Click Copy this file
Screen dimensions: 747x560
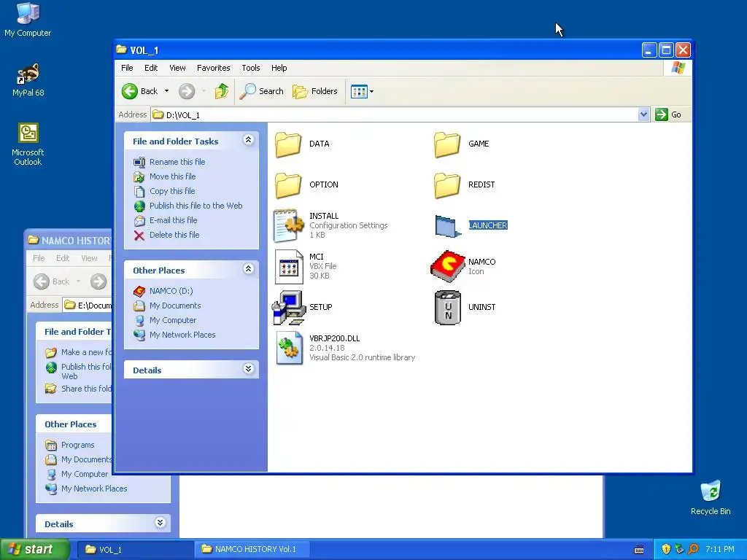172,192
